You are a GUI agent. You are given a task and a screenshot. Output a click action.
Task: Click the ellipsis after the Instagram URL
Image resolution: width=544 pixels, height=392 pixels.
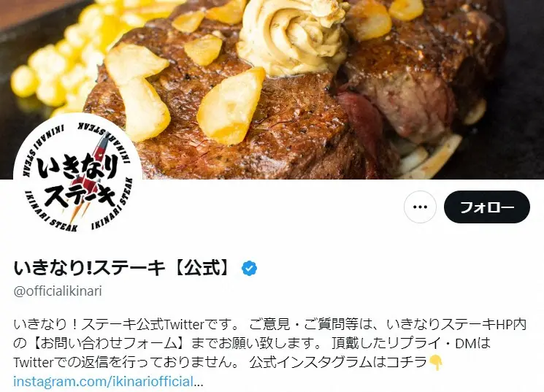pyautogui.click(x=199, y=382)
